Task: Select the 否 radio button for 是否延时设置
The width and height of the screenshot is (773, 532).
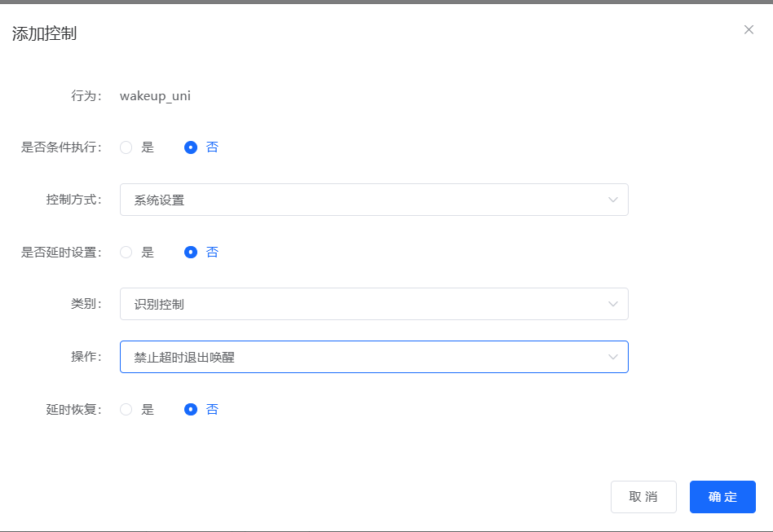Action: [191, 252]
